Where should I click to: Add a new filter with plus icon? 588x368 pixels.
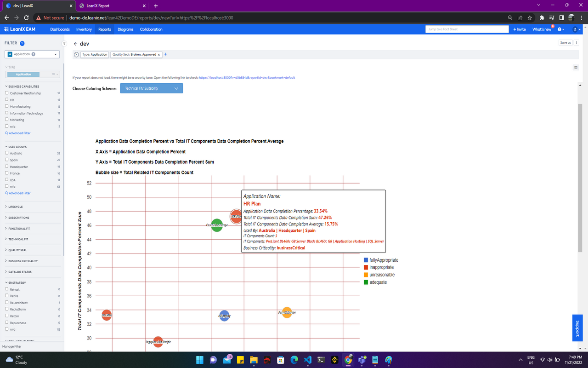pyautogui.click(x=165, y=54)
